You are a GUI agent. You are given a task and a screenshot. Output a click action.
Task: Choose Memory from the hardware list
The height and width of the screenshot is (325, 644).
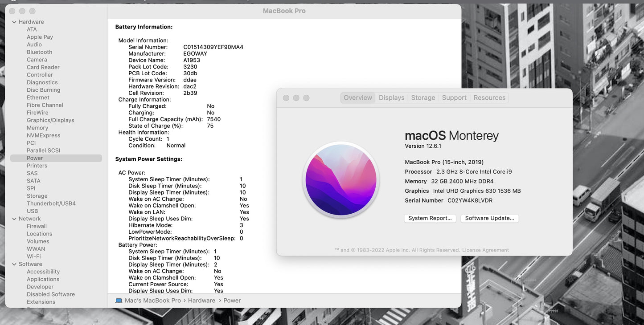pos(37,128)
